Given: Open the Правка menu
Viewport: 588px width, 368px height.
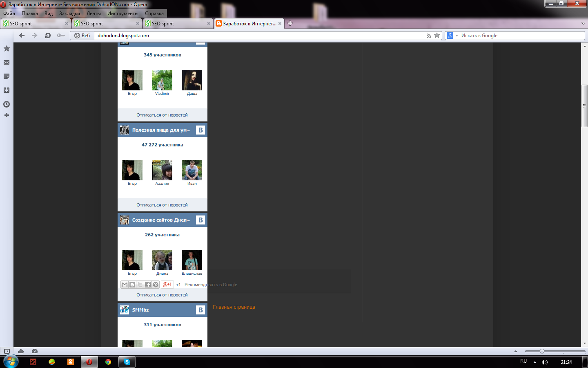Looking at the screenshot, I should click(30, 13).
